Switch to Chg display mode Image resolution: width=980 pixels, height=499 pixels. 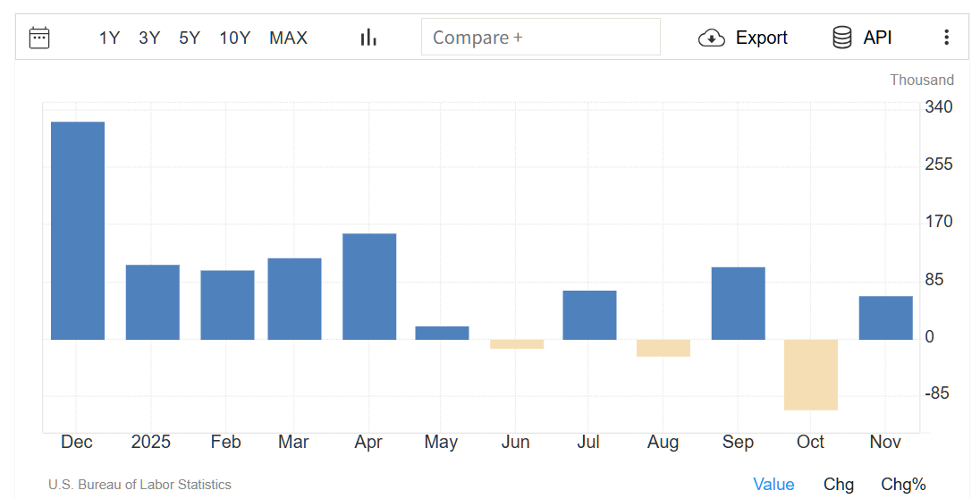838,484
